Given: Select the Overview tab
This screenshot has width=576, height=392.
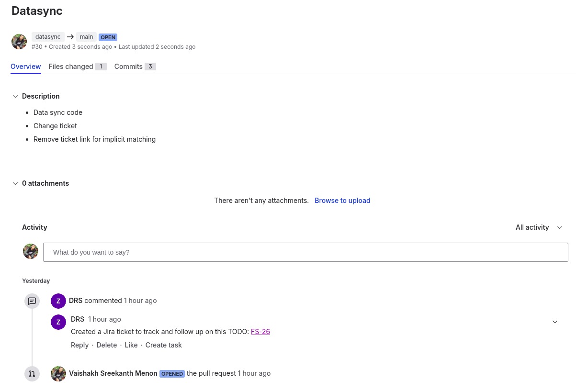Looking at the screenshot, I should point(26,67).
